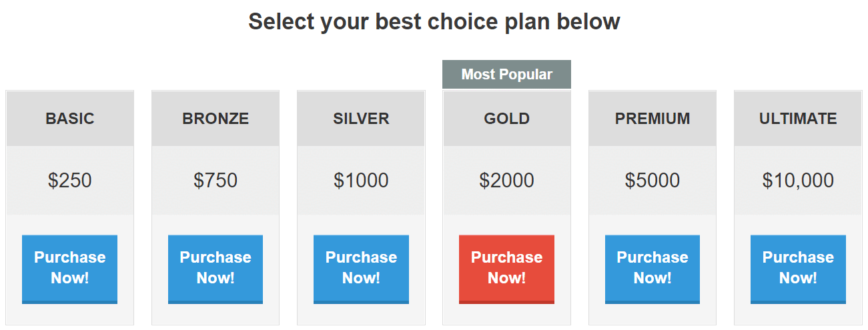The height and width of the screenshot is (330, 868).
Task: Click the GOLD plan header
Action: 507,119
